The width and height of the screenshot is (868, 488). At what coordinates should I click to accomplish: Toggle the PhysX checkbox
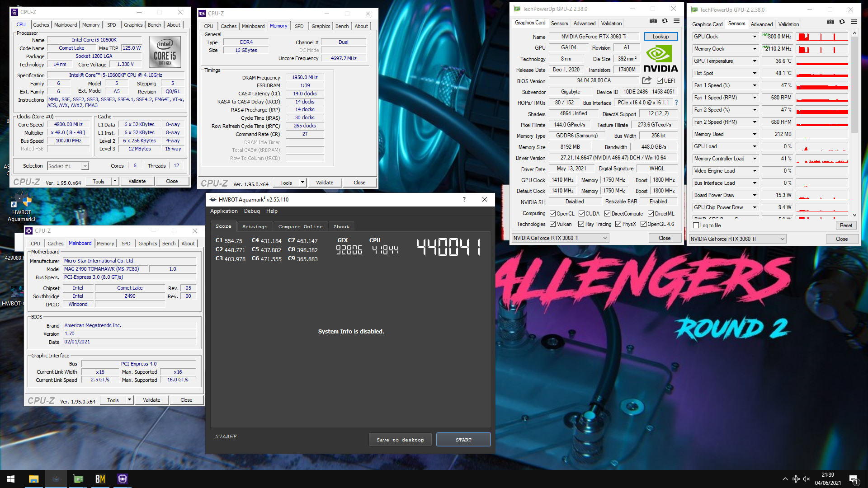tap(618, 224)
